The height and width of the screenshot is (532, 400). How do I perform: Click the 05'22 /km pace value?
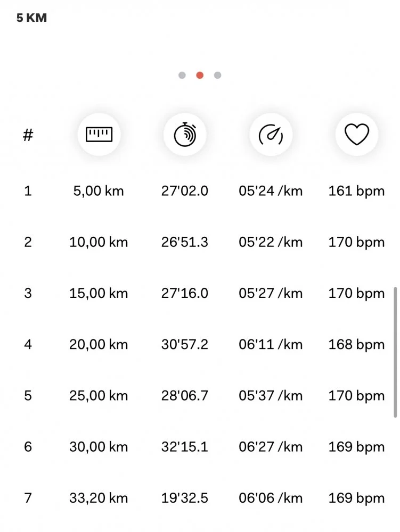(271, 243)
